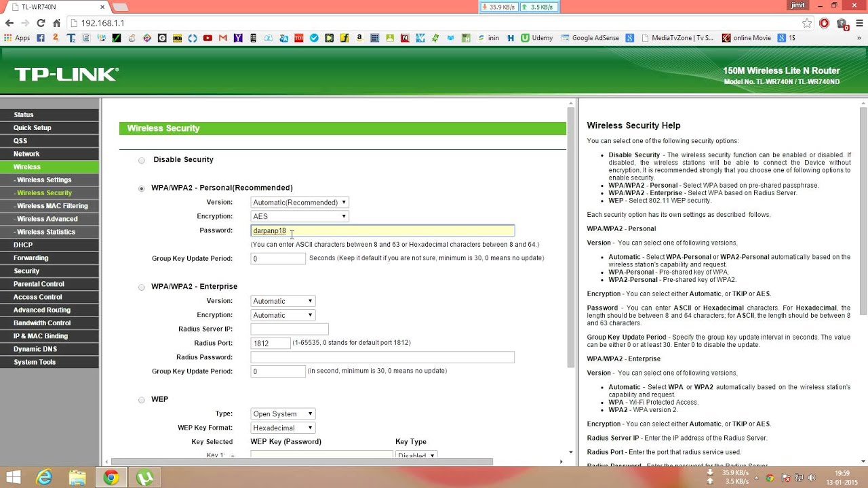Open the Yahoo bookmark icon

coord(238,38)
